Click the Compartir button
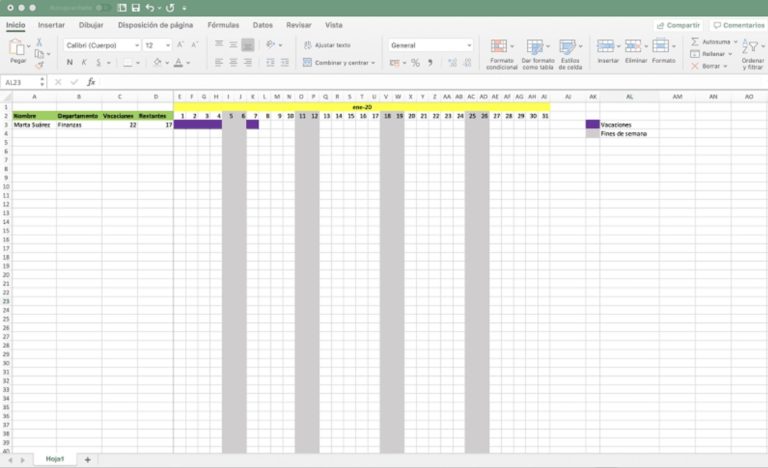The height and width of the screenshot is (468, 768). 678,24
